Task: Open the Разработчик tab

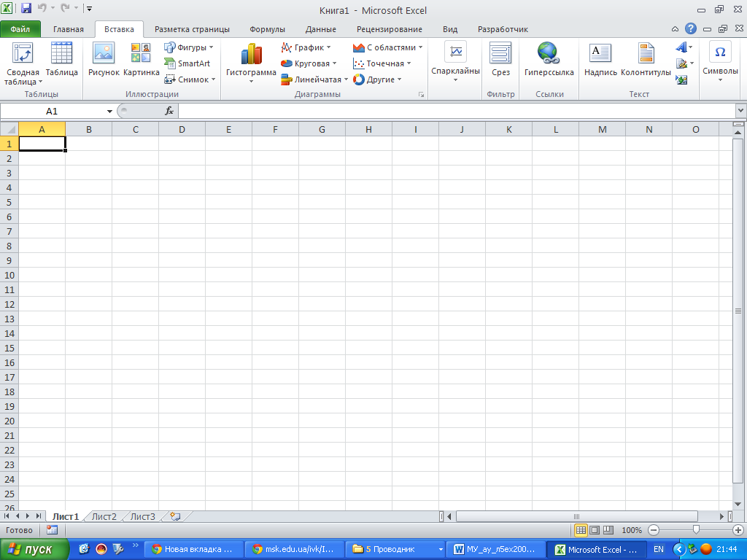Action: 503,29
